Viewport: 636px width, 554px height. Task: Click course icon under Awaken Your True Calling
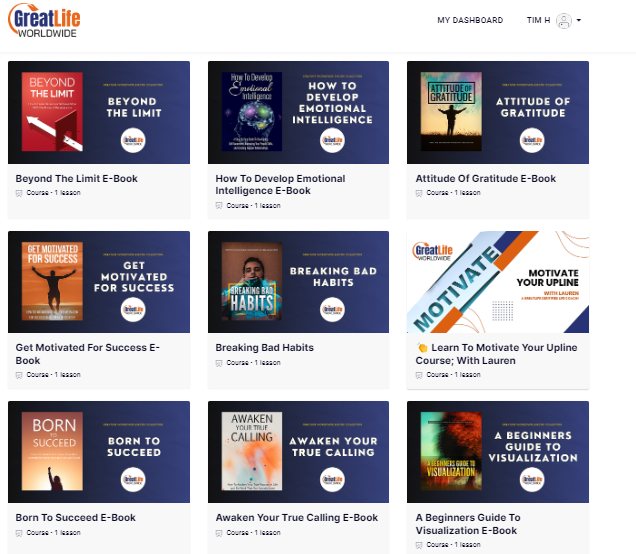219,533
